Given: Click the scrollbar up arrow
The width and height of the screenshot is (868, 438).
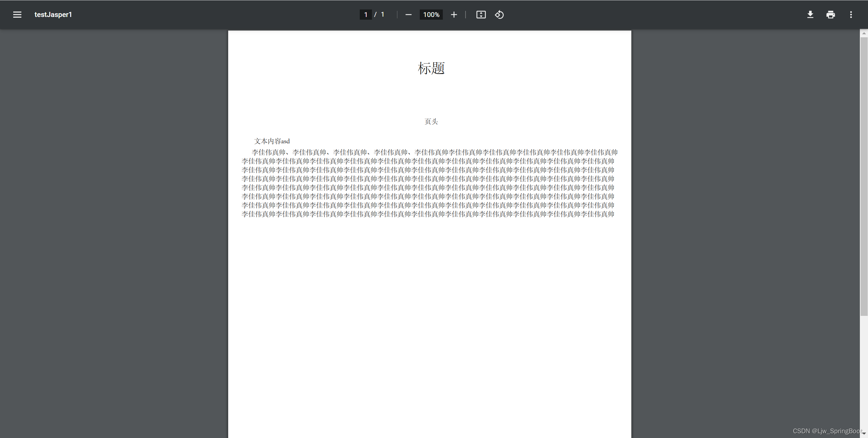Looking at the screenshot, I should point(864,33).
